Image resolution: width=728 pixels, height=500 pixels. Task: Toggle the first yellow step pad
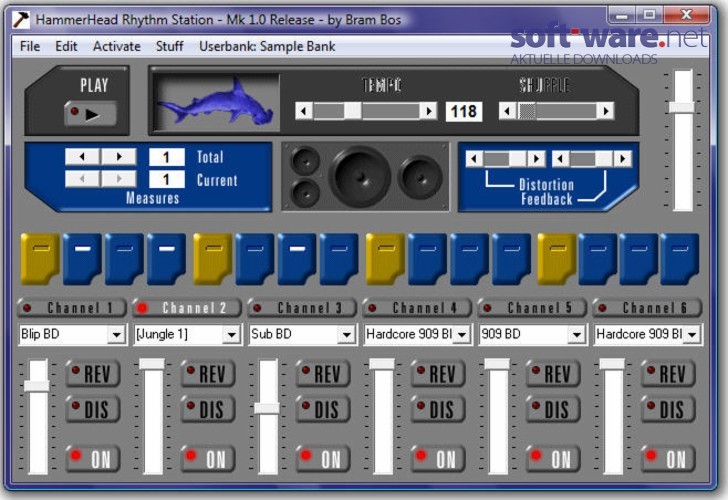click(x=40, y=259)
